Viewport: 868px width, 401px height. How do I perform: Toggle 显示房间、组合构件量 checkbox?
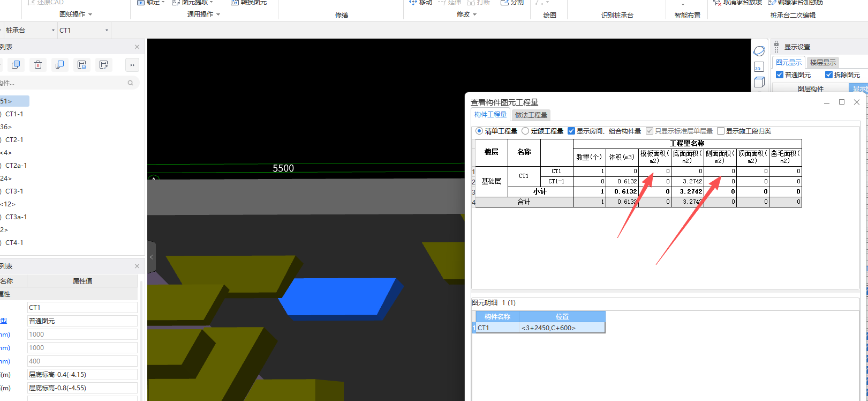(571, 131)
